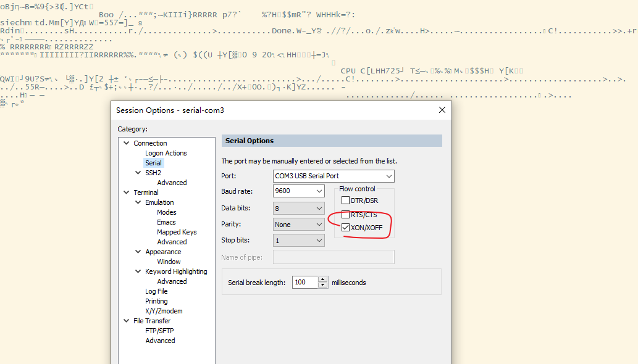638x364 pixels.
Task: Uncheck the XON/XOFF flow control checkbox
Action: click(345, 228)
